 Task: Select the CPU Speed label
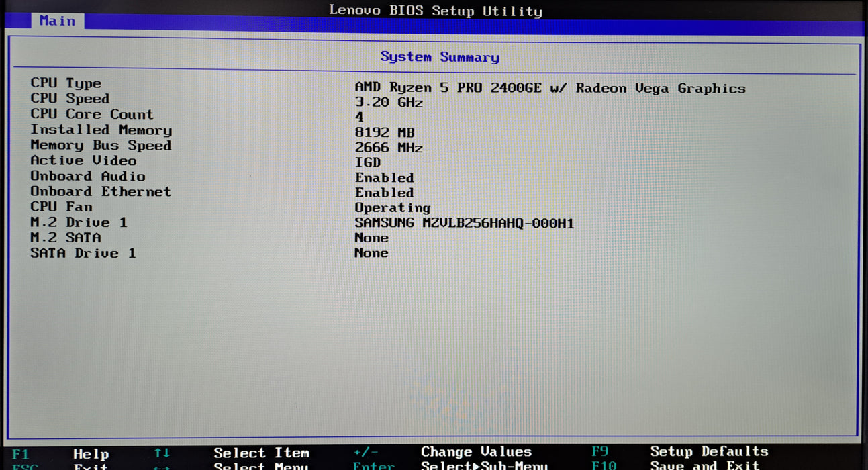(x=70, y=99)
